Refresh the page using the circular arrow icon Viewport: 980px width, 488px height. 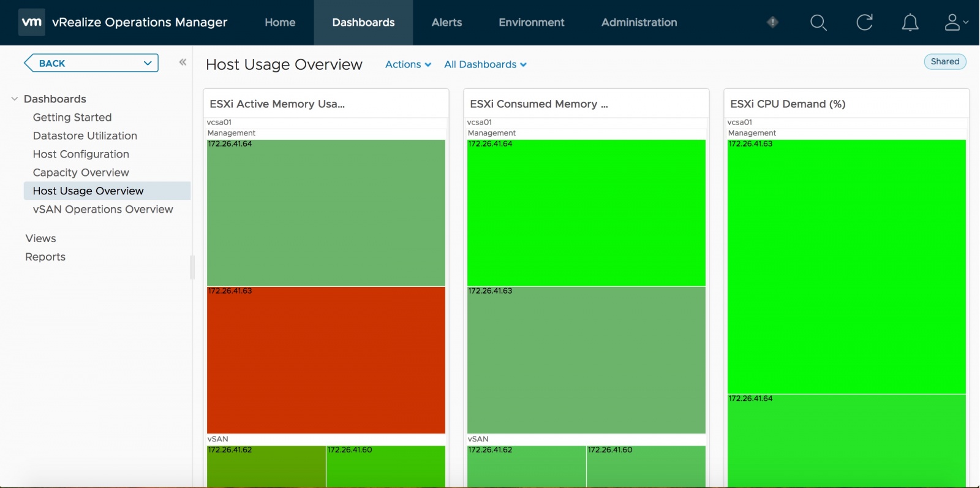point(864,23)
